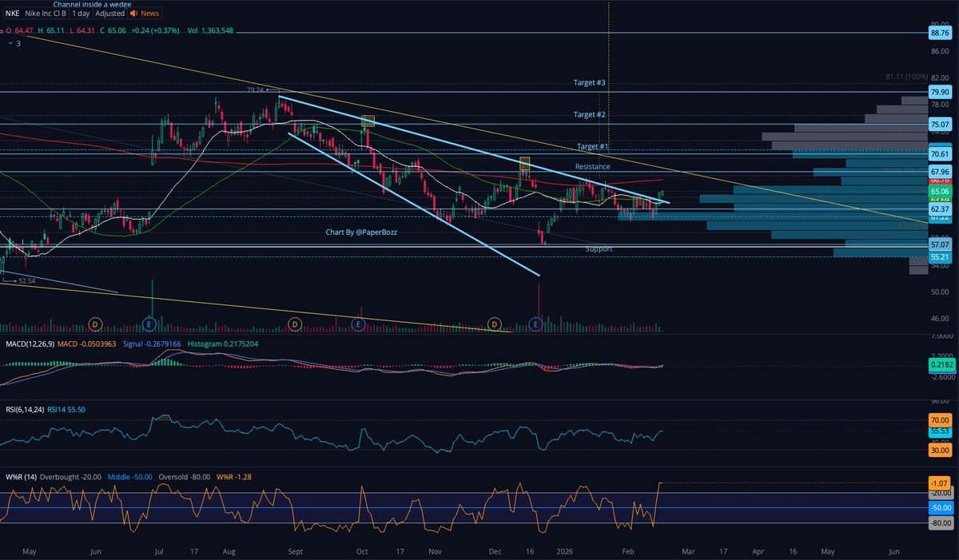Image resolution: width=959 pixels, height=560 pixels.
Task: Select the Nike Inc Cl B description label
Action: (46, 14)
